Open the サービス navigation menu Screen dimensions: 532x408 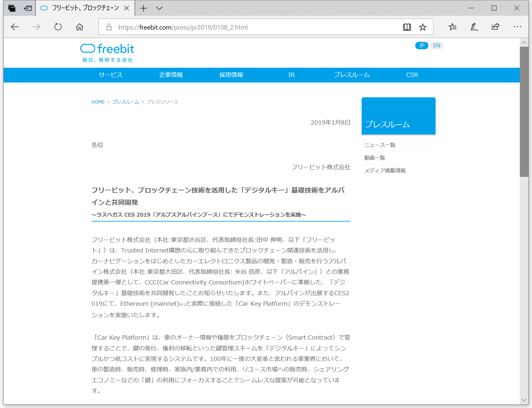111,75
